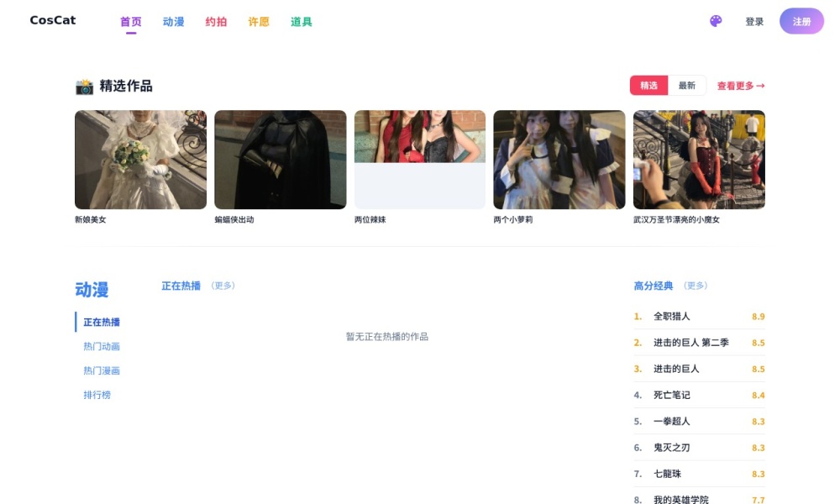
Task: Select 热门漫画 in the sidebar
Action: point(102,370)
